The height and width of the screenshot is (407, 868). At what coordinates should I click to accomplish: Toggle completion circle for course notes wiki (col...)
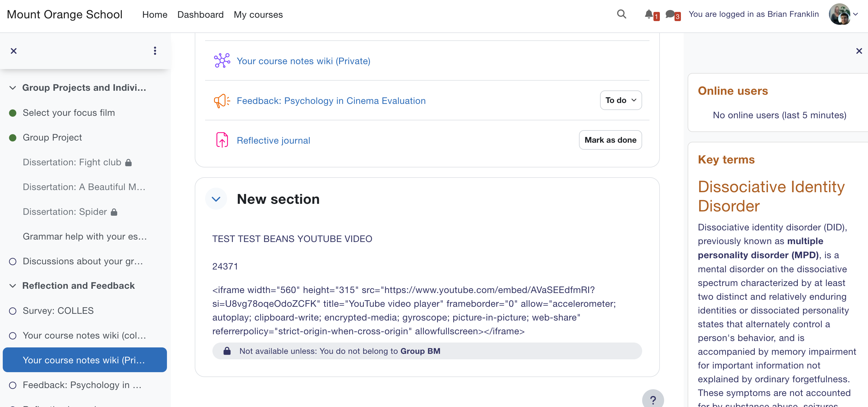point(13,336)
